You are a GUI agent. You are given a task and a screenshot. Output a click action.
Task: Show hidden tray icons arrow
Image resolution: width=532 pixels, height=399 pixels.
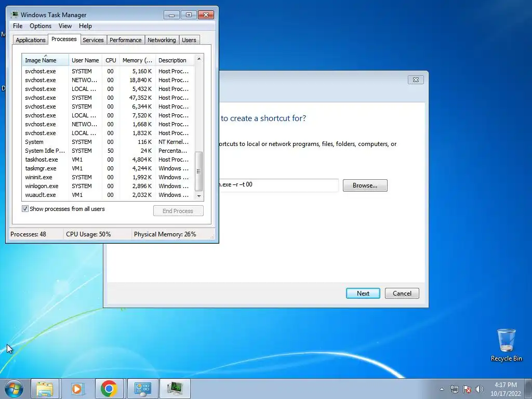click(x=442, y=389)
